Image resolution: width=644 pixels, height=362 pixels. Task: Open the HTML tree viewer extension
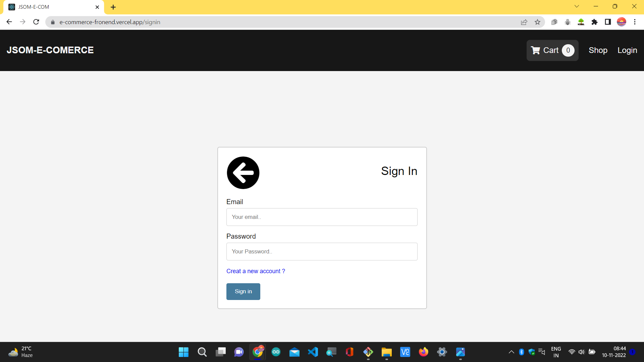pyautogui.click(x=581, y=22)
